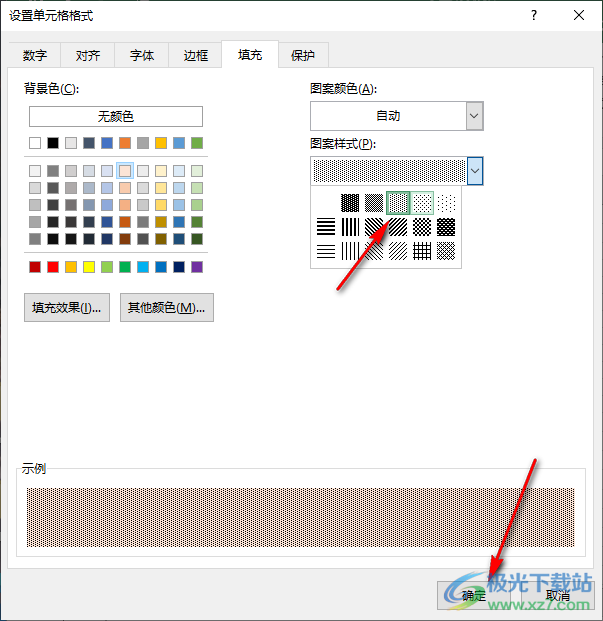Choose the thin horizontal lines pattern
The width and height of the screenshot is (603, 621).
point(326,251)
